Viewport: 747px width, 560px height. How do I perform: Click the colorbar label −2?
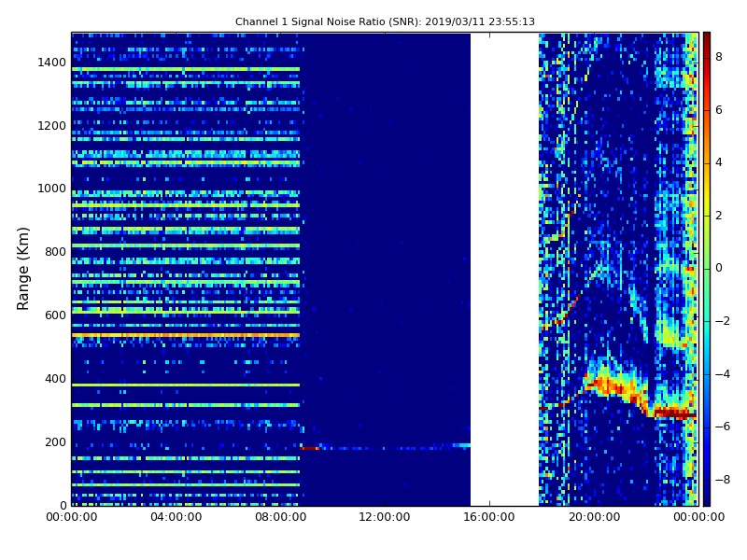(x=723, y=321)
